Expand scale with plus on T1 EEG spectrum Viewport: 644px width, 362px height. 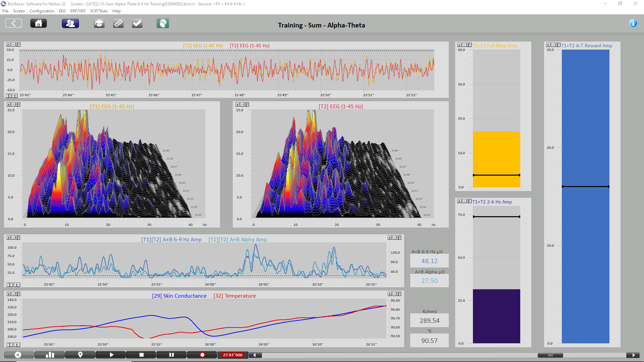pos(9,105)
